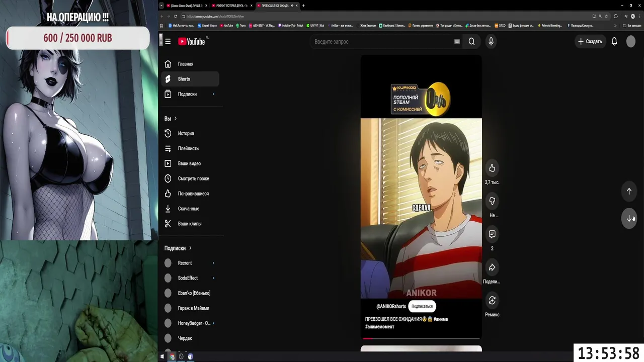Screen dimensions: 644x362
Task: Open browser extensions puzzle icon
Action: pos(616,16)
